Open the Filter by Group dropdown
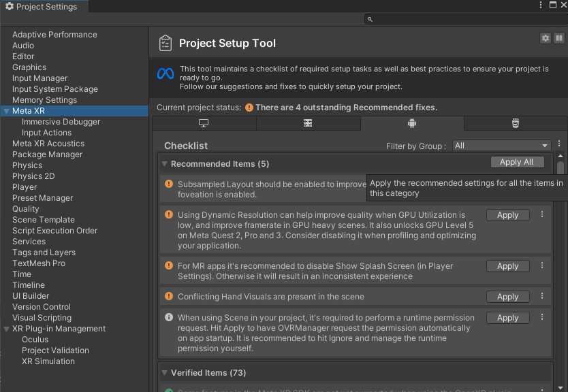Screen dimensions: 568x392 [501, 146]
